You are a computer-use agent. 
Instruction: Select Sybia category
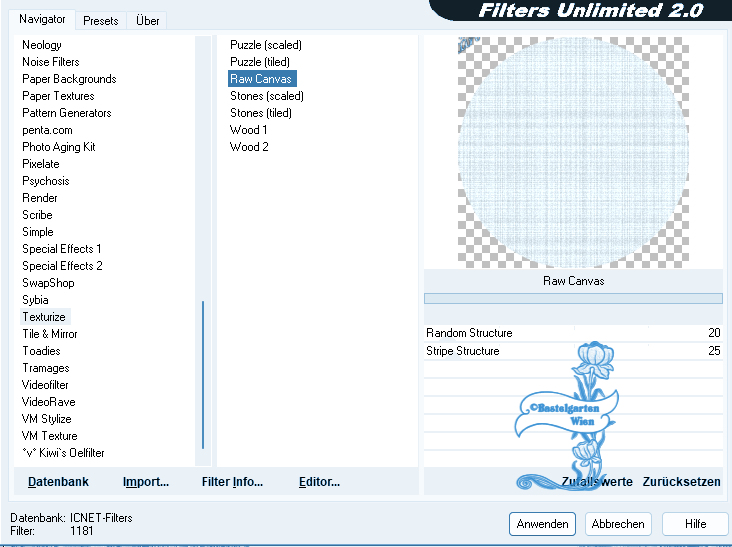pyautogui.click(x=35, y=300)
